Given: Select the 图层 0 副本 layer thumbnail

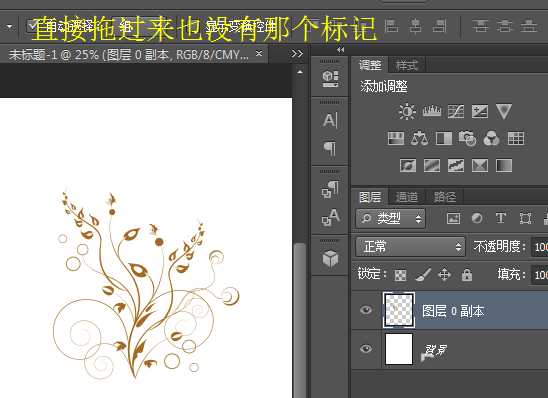Looking at the screenshot, I should [399, 310].
